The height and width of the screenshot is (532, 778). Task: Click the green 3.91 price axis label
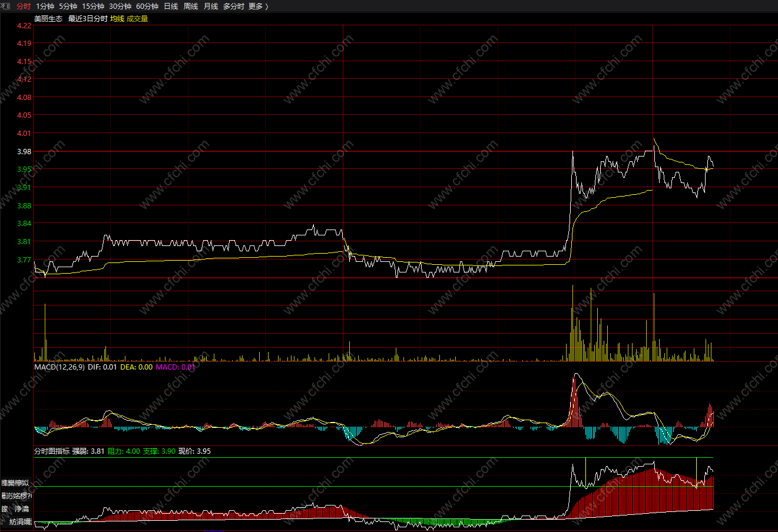[24, 188]
